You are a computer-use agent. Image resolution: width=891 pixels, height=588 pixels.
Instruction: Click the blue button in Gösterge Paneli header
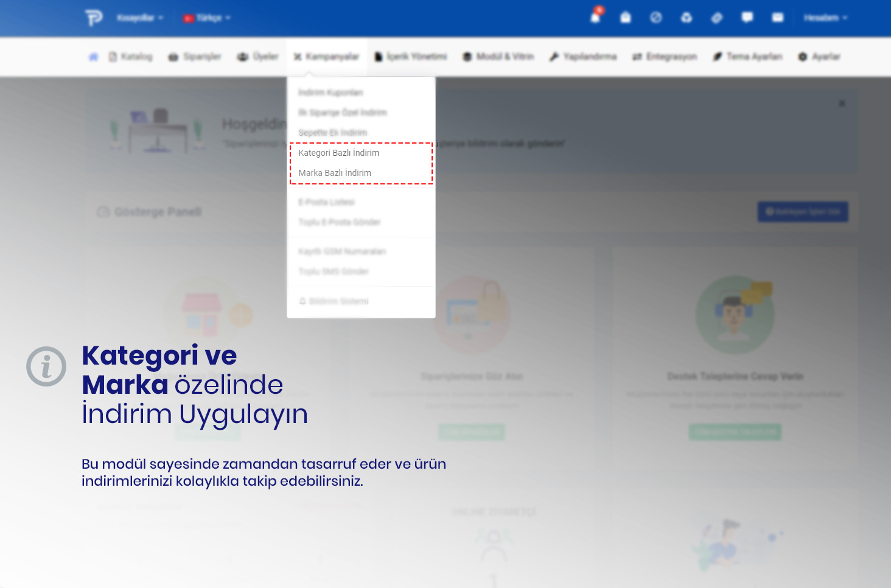click(x=803, y=212)
